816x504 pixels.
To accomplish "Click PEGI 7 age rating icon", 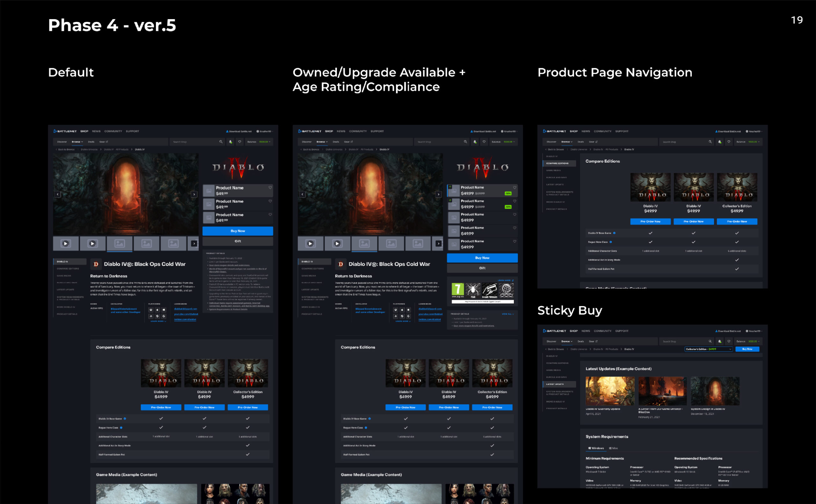I will coord(457,290).
